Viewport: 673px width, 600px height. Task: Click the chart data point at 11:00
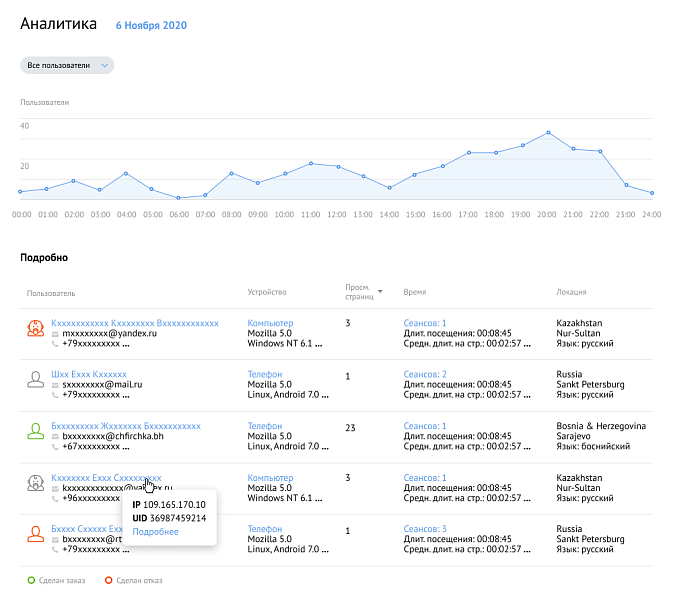coord(311,163)
